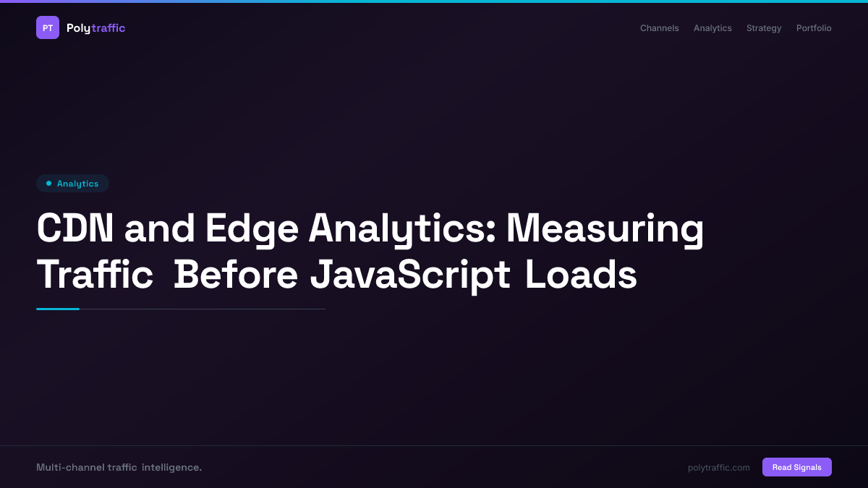Click the cyan dot in the Analytics badge

coord(48,183)
